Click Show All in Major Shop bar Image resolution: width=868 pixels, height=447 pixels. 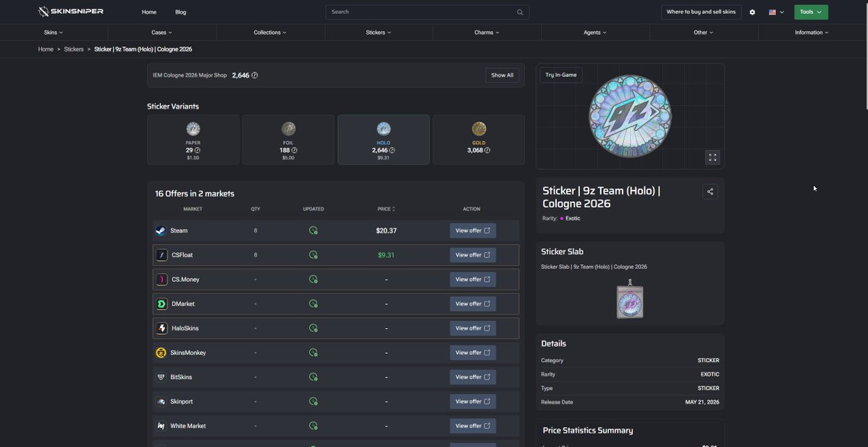(502, 75)
